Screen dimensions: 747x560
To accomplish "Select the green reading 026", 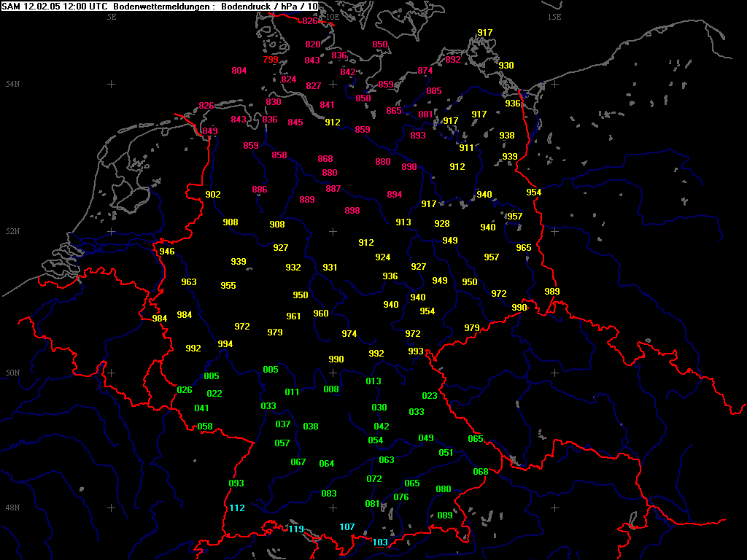I will pos(185,390).
